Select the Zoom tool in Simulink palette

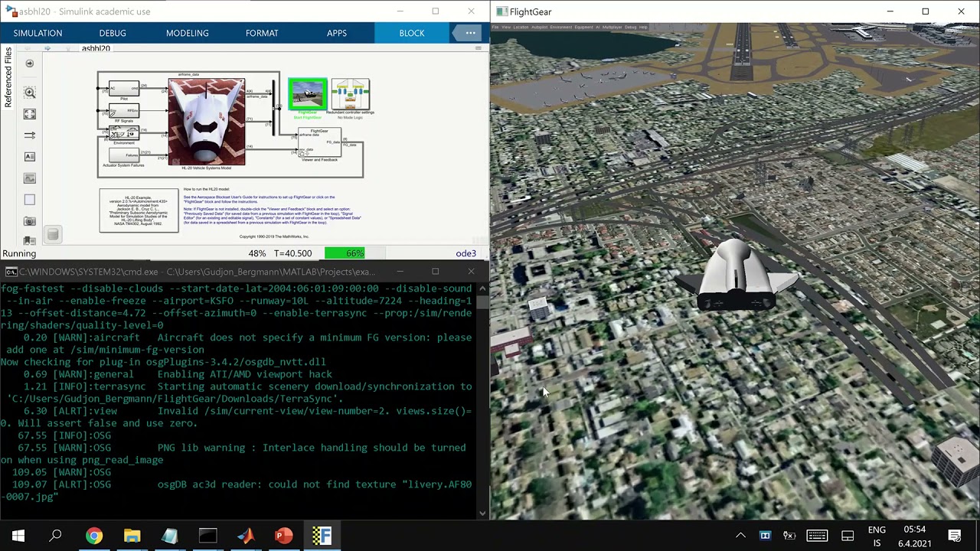click(x=30, y=93)
